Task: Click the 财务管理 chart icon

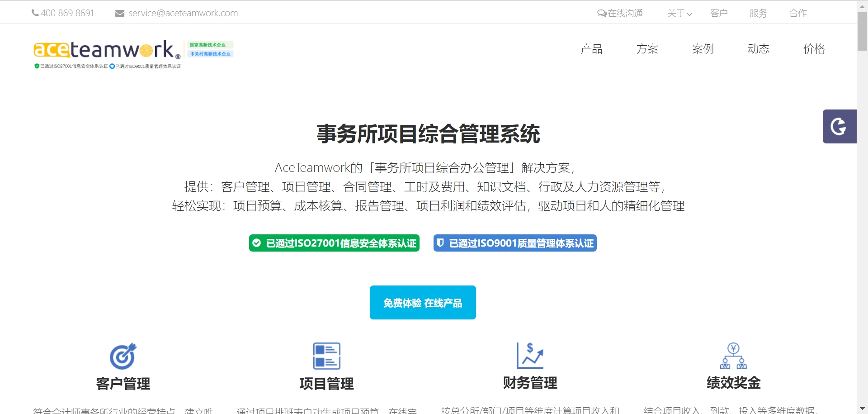Action: pos(530,356)
